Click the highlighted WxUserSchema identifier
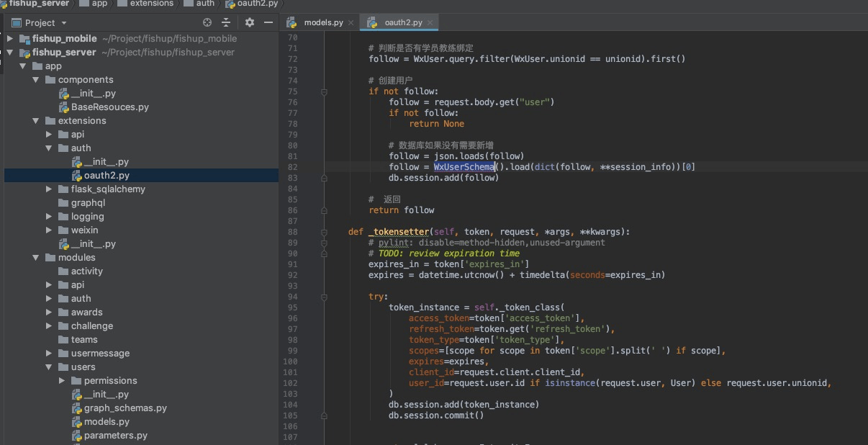This screenshot has width=868, height=445. click(x=464, y=167)
